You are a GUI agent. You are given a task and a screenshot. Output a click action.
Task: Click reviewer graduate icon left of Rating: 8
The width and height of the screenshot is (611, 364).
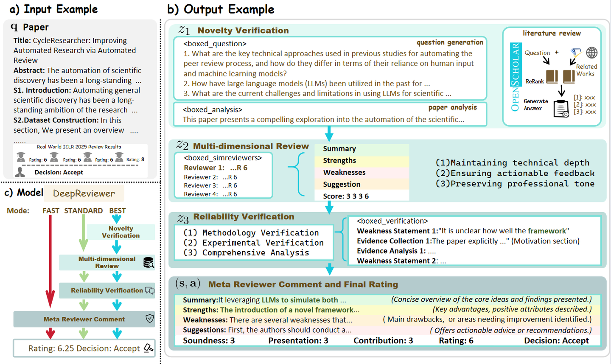(119, 157)
